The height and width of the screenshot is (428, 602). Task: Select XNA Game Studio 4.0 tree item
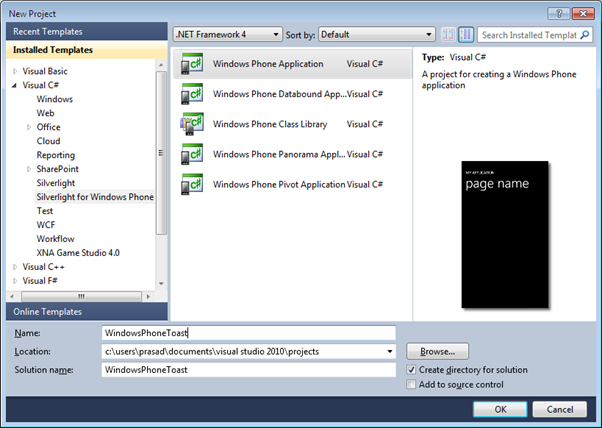point(78,253)
